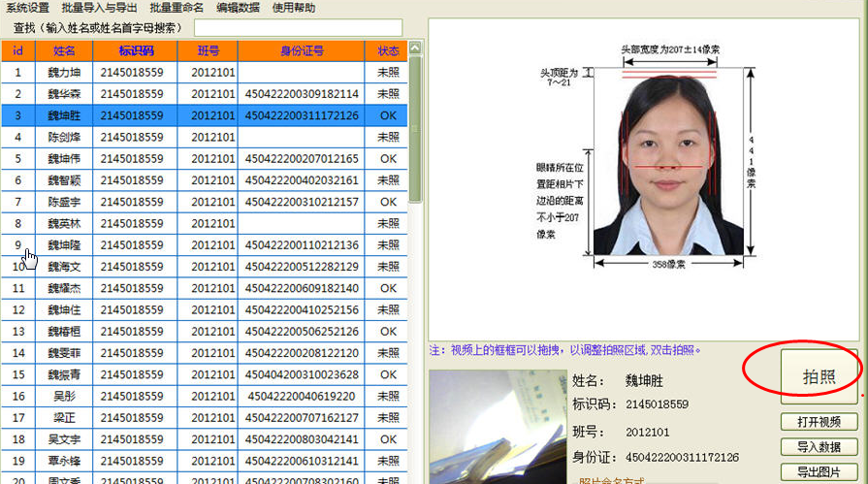Click the live webcam video preview
The image size is (868, 484).
pos(498,427)
